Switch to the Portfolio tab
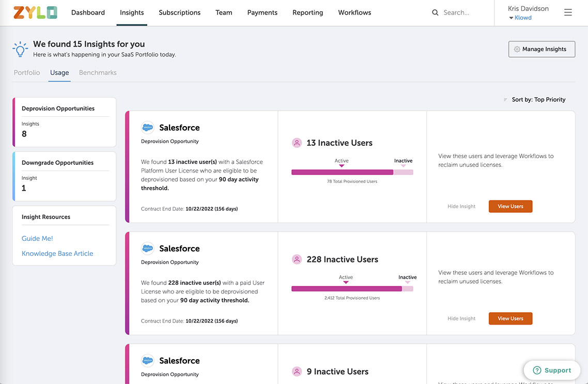 point(27,73)
